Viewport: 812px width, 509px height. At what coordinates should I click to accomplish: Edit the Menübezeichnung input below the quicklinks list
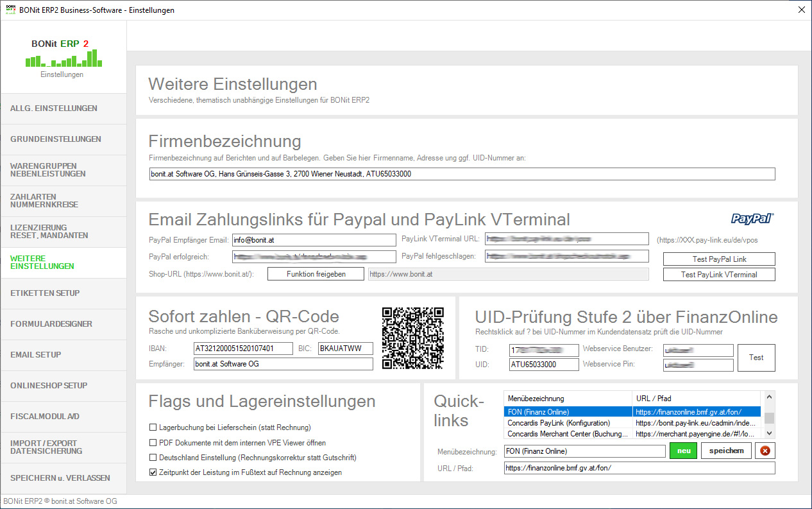[584, 451]
